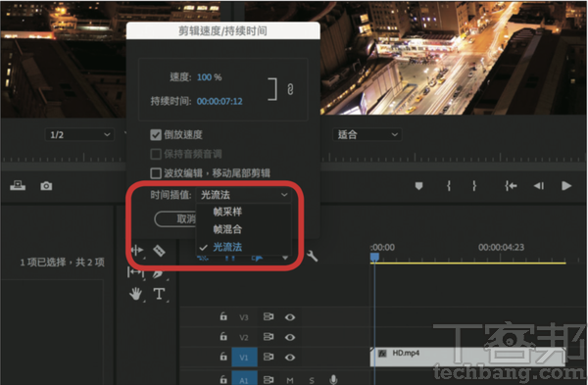The width and height of the screenshot is (588, 385).
Task: Choose 帧混合 from the interpolation list
Action: pos(227,229)
